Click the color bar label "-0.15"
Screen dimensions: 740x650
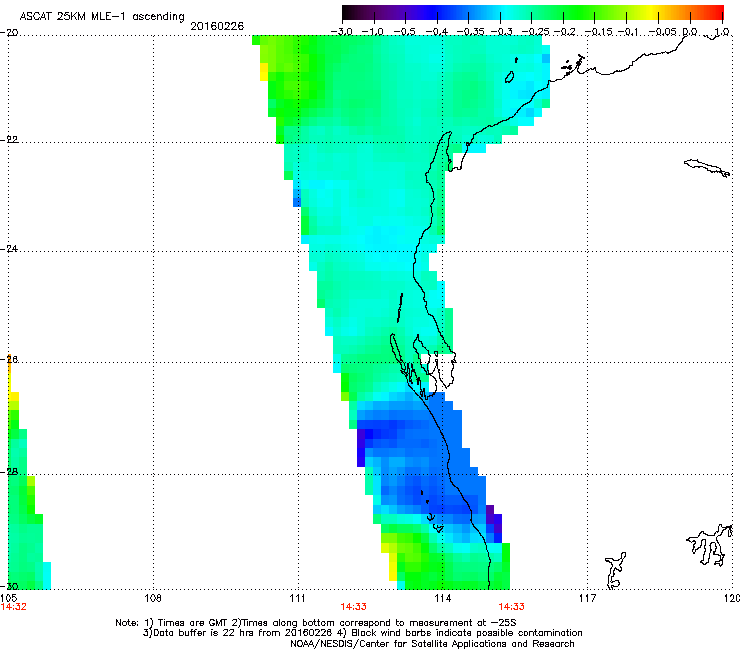click(598, 32)
